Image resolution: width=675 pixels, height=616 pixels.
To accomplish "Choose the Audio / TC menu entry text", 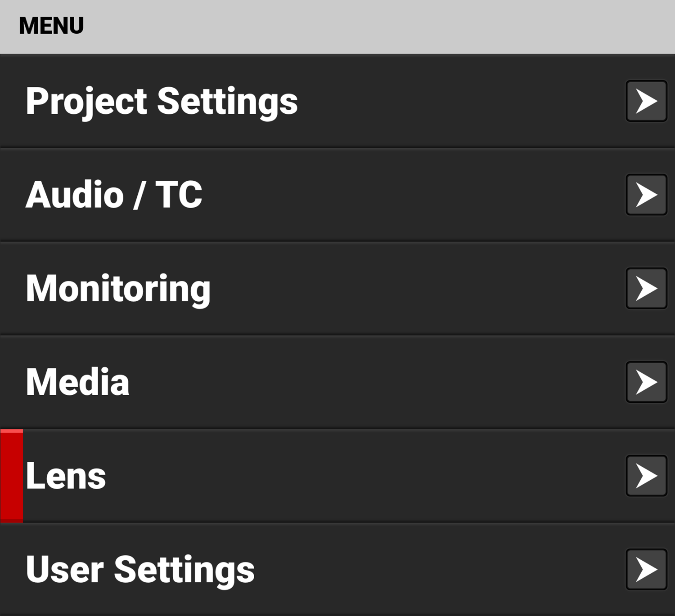I will pos(114,195).
